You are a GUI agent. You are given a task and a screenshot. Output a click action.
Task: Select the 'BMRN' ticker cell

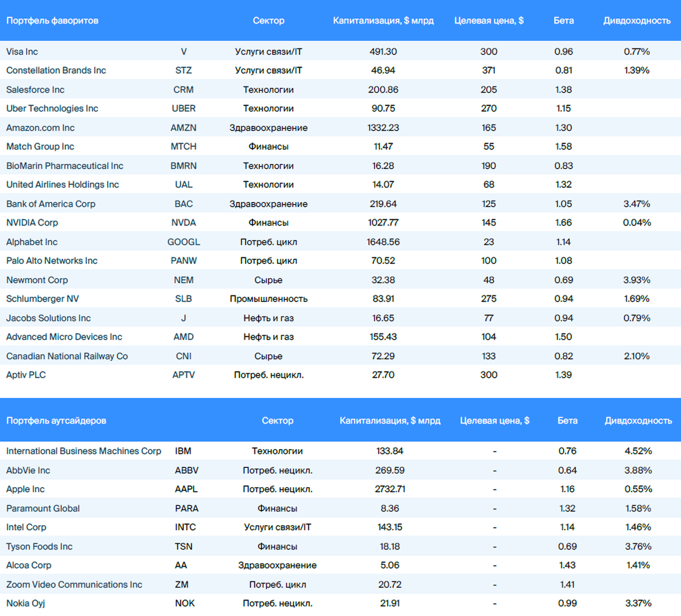[183, 166]
